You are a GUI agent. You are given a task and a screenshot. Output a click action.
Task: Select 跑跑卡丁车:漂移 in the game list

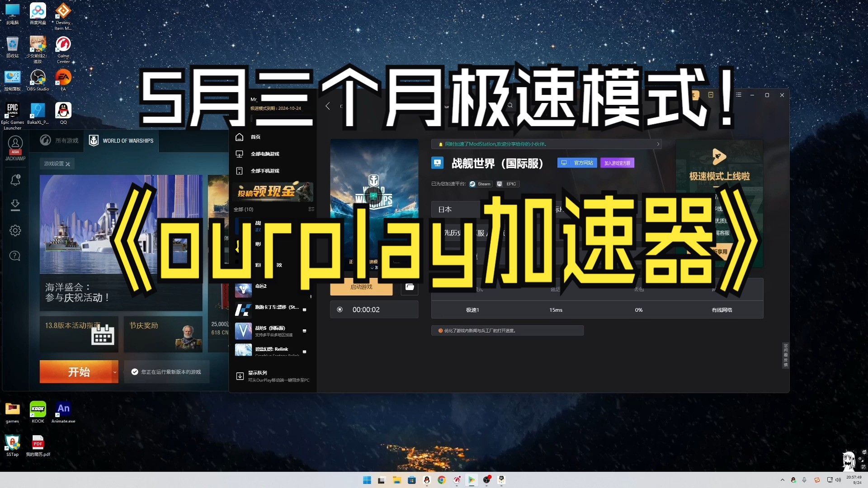pyautogui.click(x=272, y=310)
